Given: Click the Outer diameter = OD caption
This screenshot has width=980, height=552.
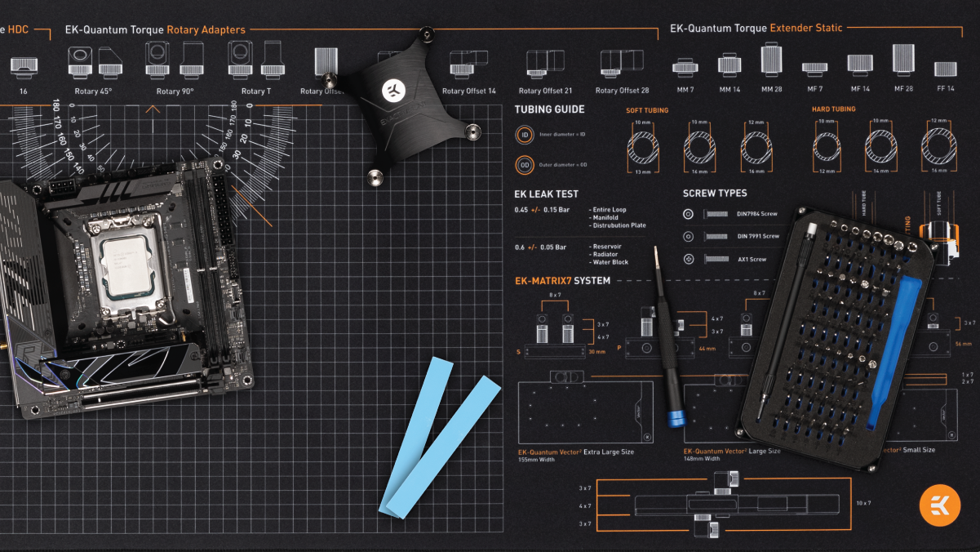Looking at the screenshot, I should click(565, 164).
